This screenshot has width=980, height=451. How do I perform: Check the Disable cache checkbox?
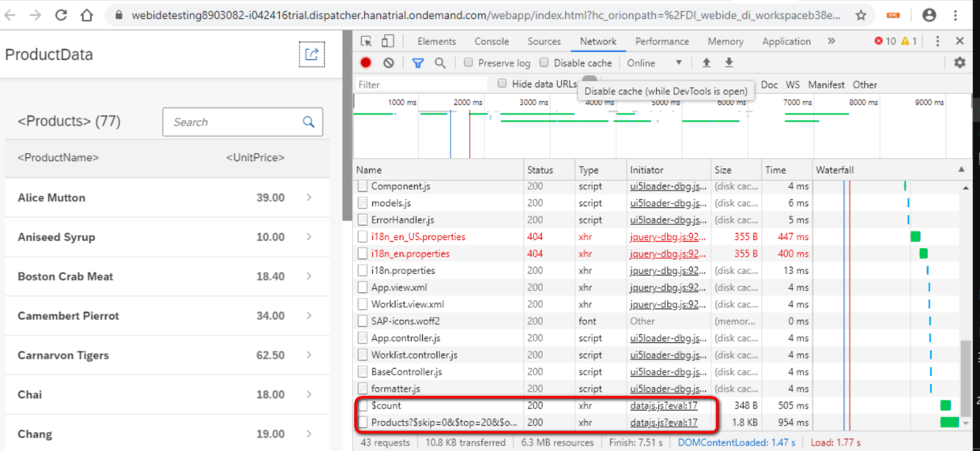point(544,63)
